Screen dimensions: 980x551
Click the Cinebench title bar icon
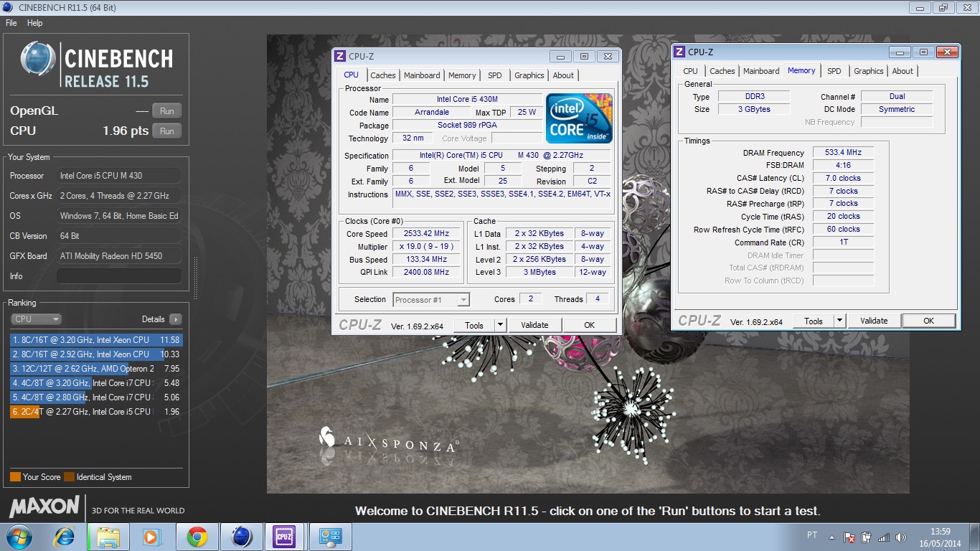pos(8,7)
